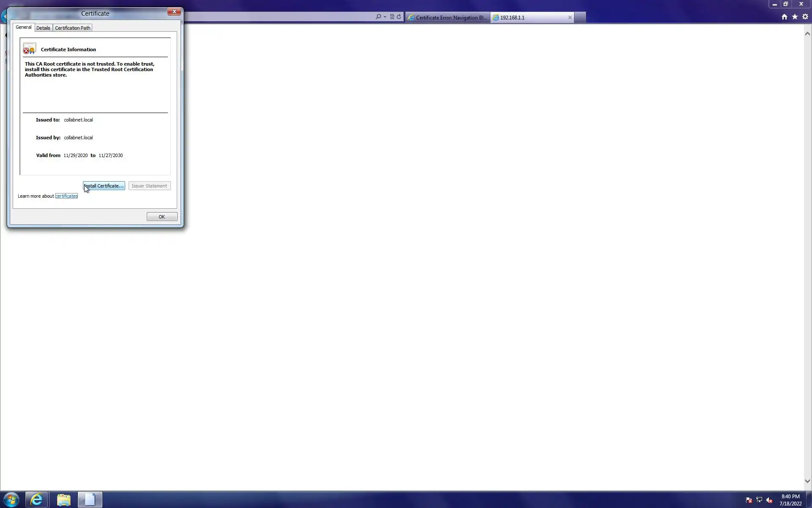Open Internet Explorer from the taskbar
This screenshot has width=812, height=508.
coord(37,500)
